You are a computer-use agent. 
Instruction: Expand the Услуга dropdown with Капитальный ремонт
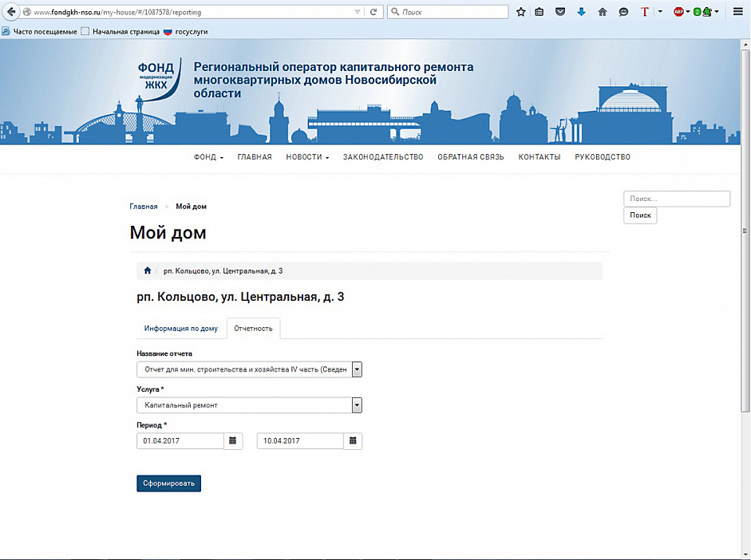(x=357, y=405)
